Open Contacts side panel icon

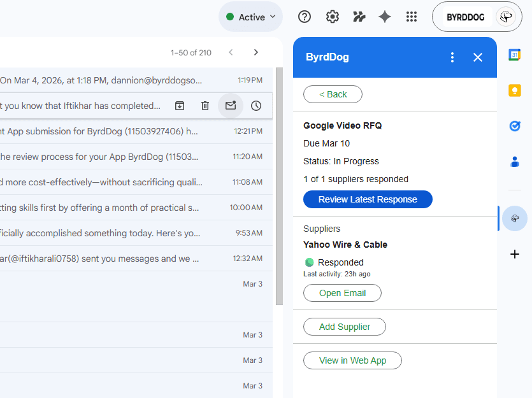pyautogui.click(x=514, y=162)
